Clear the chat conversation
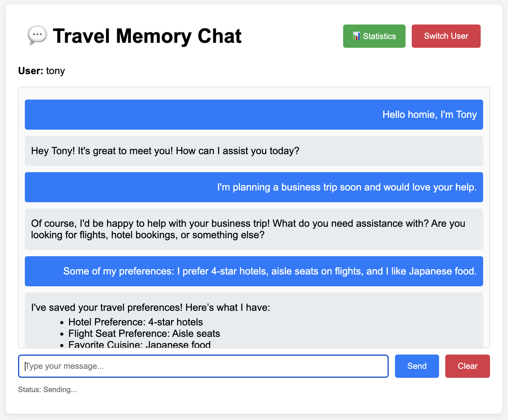The height and width of the screenshot is (420, 508). pos(467,366)
